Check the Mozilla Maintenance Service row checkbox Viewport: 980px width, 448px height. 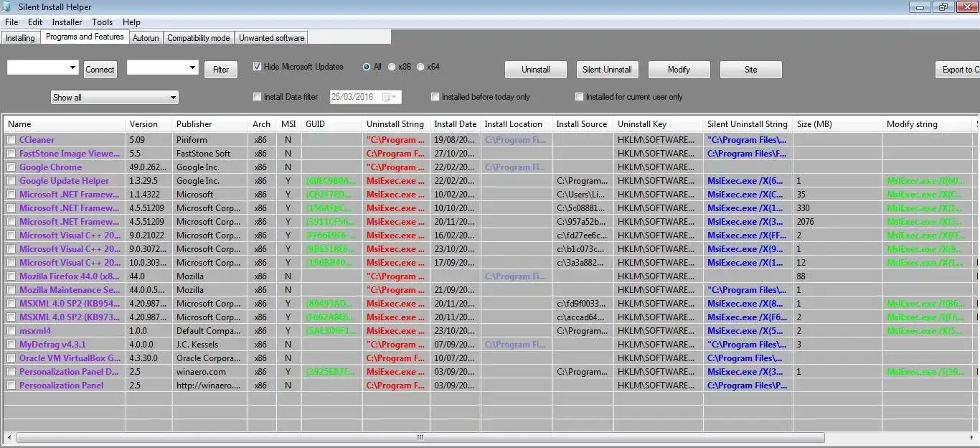(11, 290)
